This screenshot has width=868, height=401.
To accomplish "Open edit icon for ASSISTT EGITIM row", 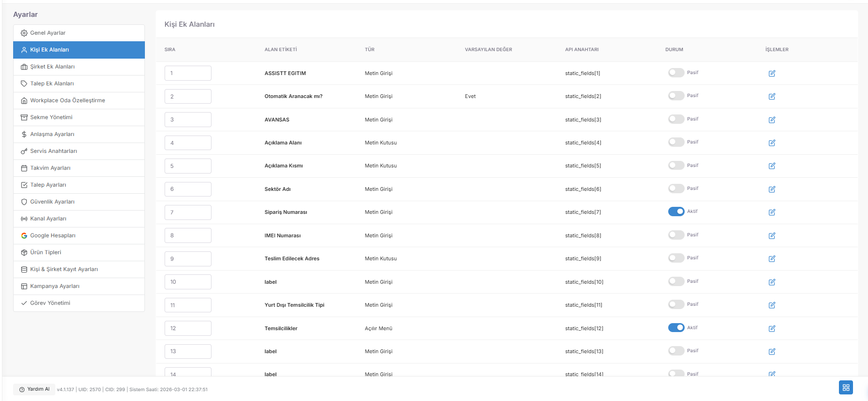I will tap(772, 73).
